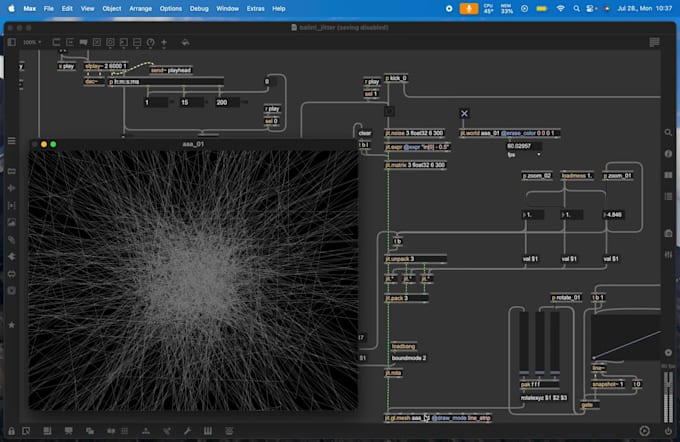This screenshot has height=442, width=680.
Task: Toggle audio power button at bottom right
Action: 668,431
